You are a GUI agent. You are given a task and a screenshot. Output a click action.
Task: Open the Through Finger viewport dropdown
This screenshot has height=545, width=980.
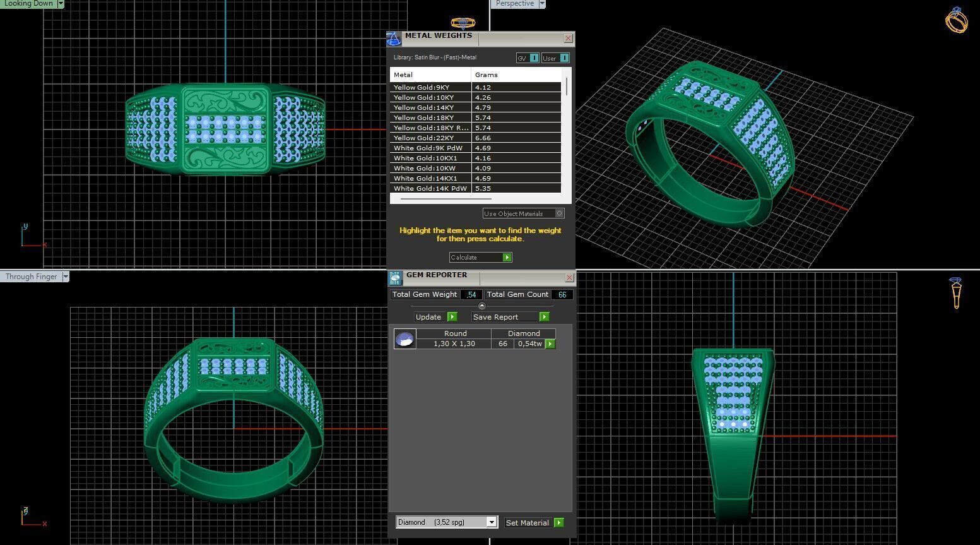click(x=66, y=277)
